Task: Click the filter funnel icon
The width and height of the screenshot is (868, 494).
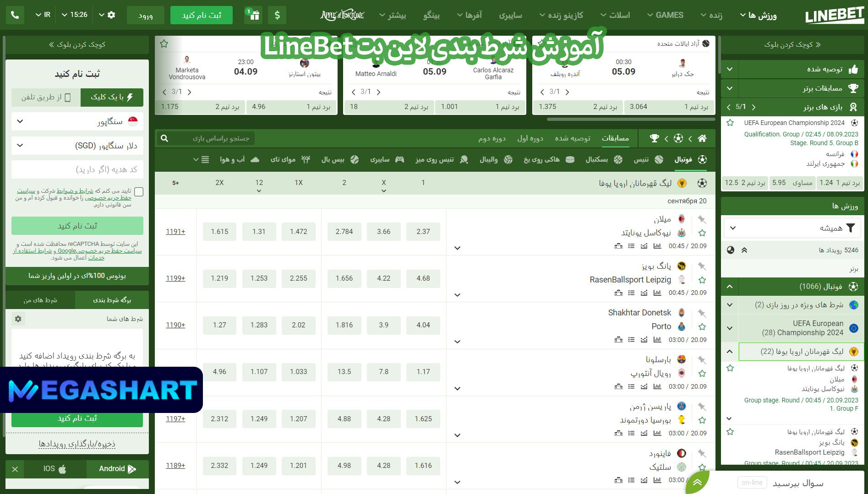Action: tap(851, 228)
